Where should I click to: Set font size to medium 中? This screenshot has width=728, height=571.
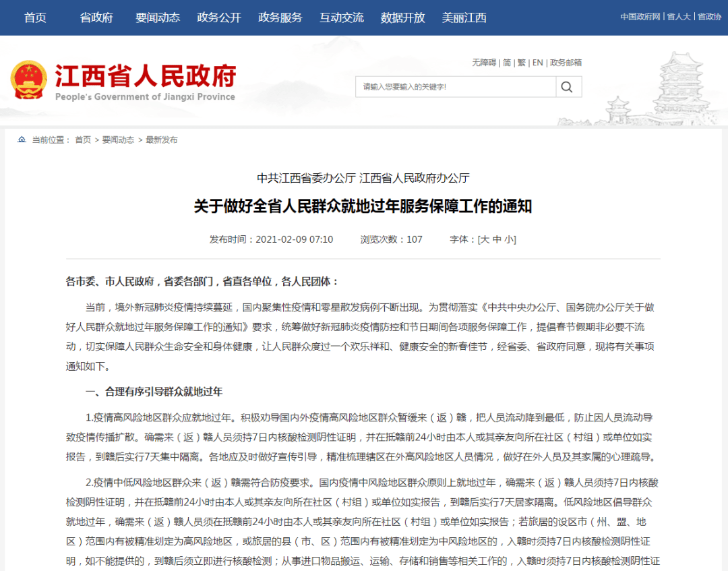coord(497,239)
